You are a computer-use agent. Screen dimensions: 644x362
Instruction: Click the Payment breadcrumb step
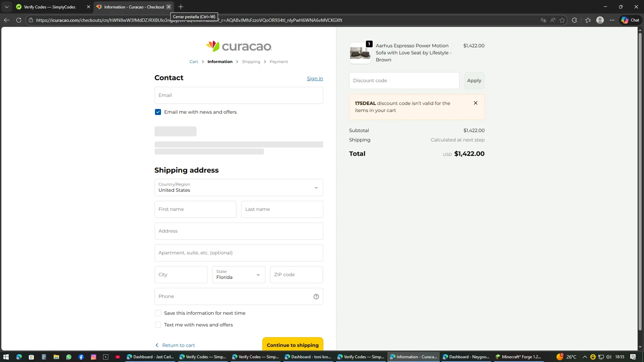[x=279, y=62]
